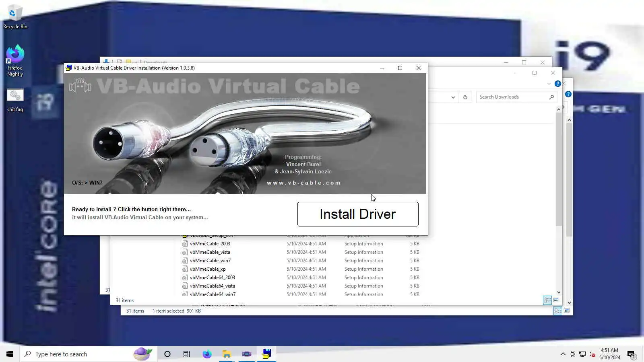The image size is (644, 362).
Task: Click the magnifier icon in Search Downloads
Action: 551,97
